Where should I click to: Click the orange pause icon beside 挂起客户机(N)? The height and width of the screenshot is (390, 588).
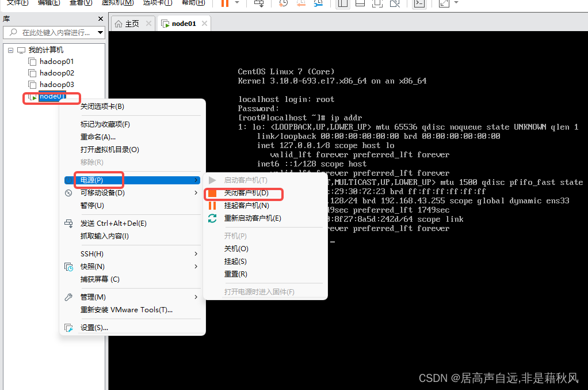(x=212, y=206)
